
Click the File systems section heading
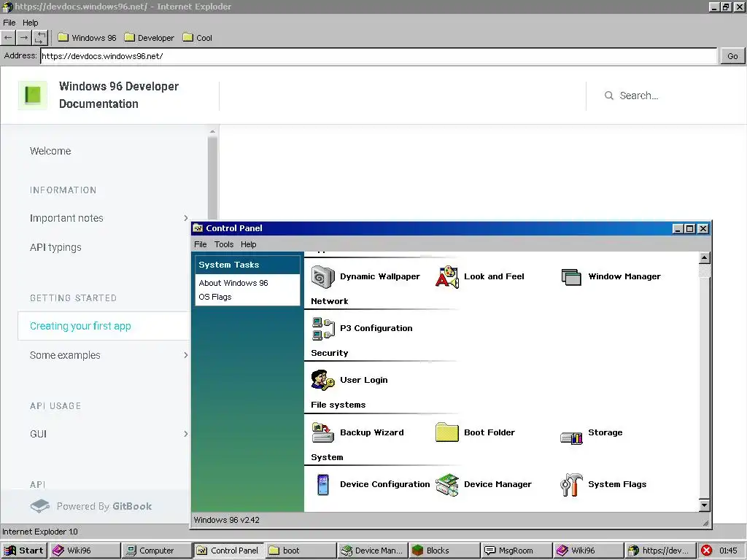338,405
